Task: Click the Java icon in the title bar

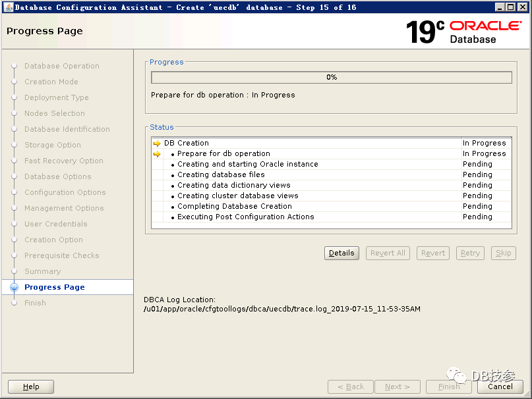Action: pyautogui.click(x=7, y=7)
